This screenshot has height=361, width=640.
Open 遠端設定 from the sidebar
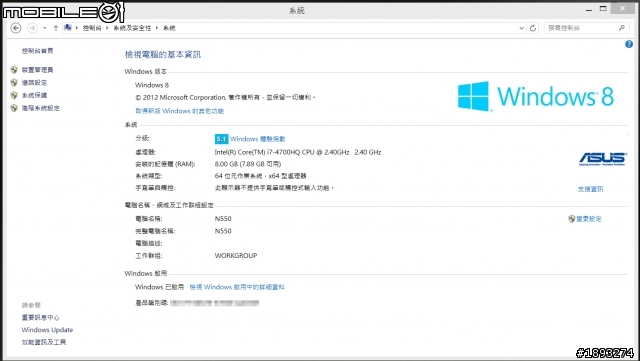(34, 82)
